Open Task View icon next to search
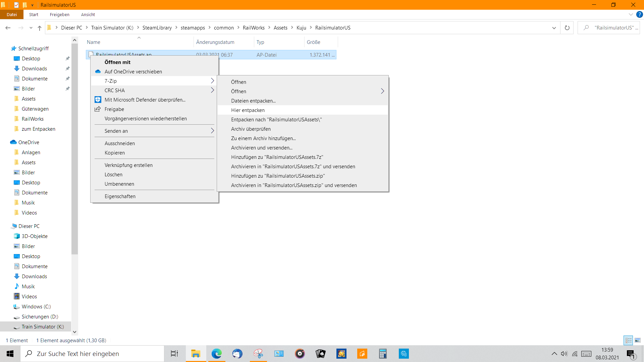644x362 pixels. tap(174, 354)
